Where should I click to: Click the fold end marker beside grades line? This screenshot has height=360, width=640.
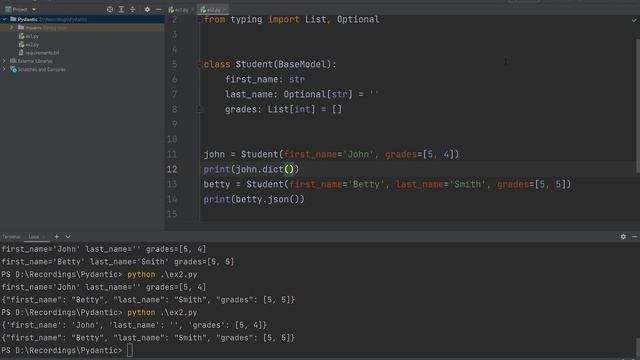tap(200, 109)
